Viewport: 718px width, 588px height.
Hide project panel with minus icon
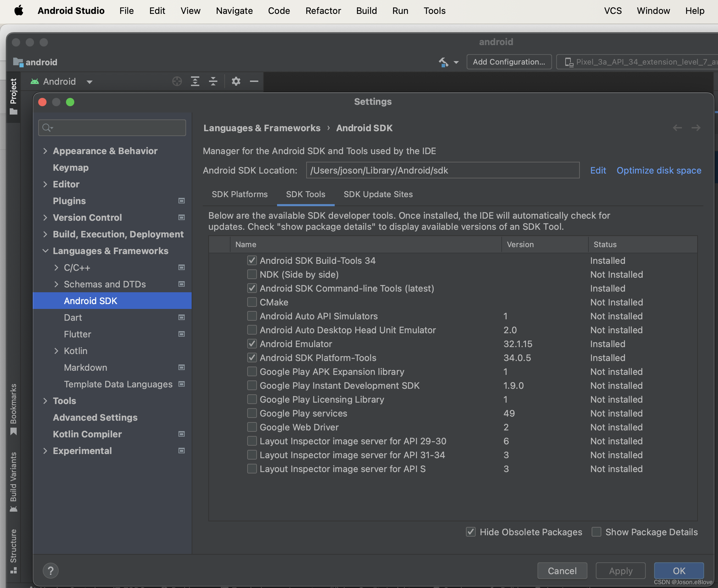[x=254, y=82]
